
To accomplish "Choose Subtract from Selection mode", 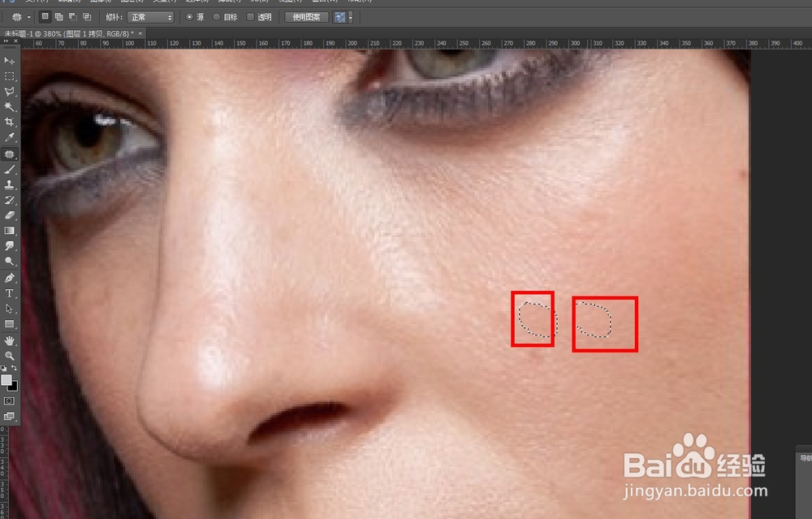I will [73, 17].
